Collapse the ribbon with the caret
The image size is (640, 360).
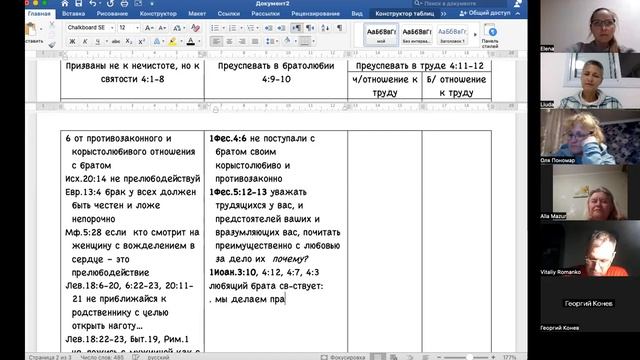(x=518, y=13)
